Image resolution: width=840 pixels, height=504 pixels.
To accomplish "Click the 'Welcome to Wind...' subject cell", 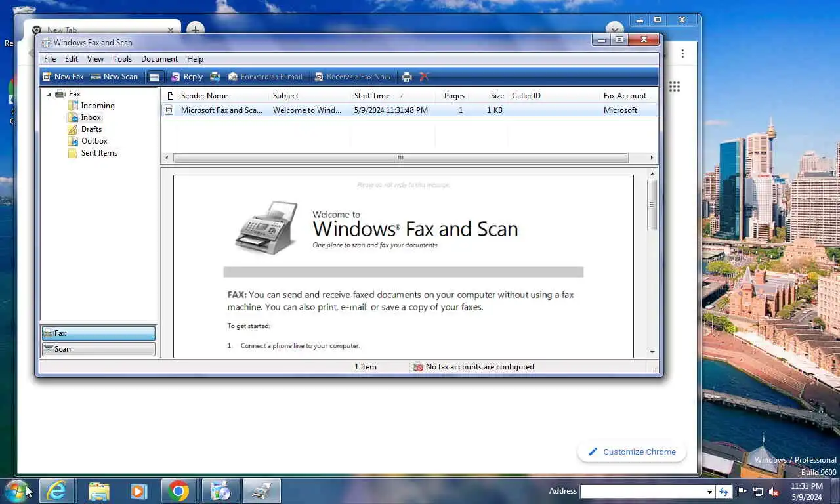I will (x=307, y=110).
